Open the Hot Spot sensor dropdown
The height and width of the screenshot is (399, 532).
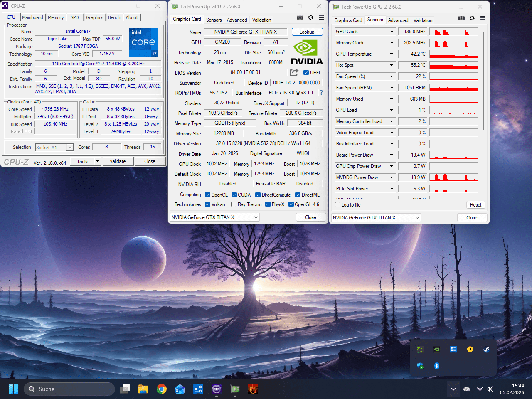tap(392, 65)
